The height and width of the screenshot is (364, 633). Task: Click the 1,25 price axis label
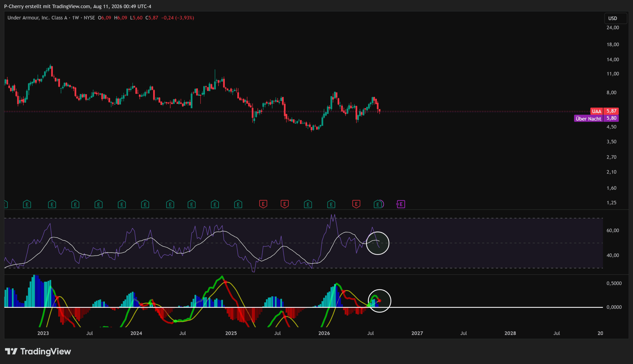tap(611, 203)
